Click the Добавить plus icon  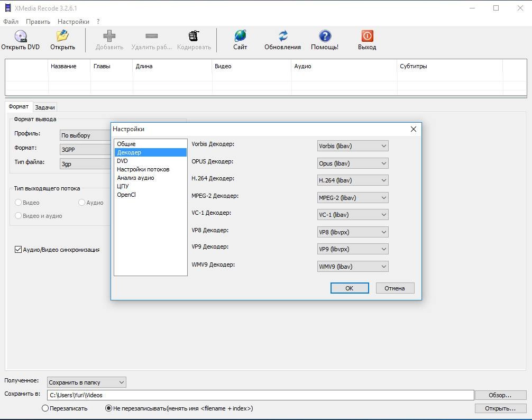click(109, 36)
